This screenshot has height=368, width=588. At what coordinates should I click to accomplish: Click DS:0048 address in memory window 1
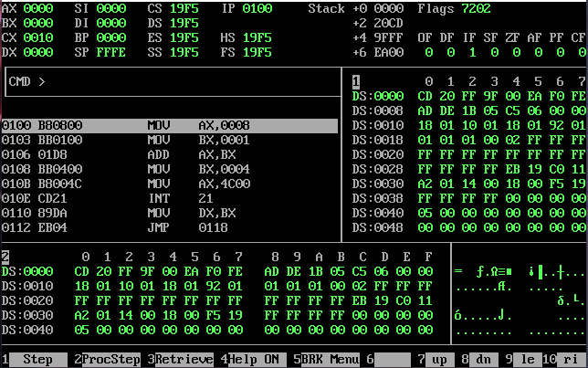[x=378, y=228]
